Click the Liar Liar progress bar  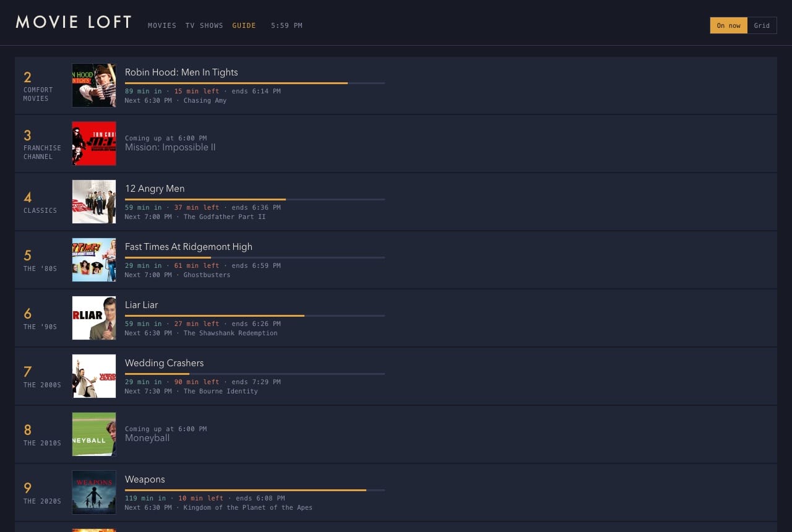pos(255,315)
